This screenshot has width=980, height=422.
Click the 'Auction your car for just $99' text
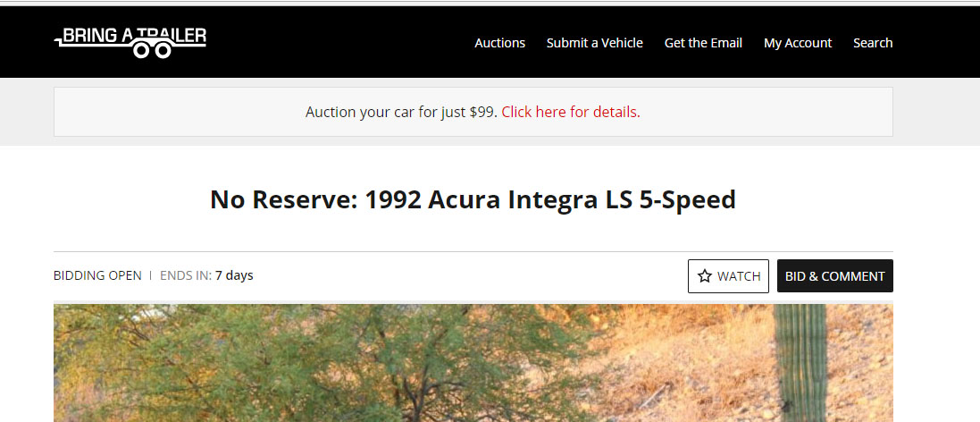pos(400,113)
